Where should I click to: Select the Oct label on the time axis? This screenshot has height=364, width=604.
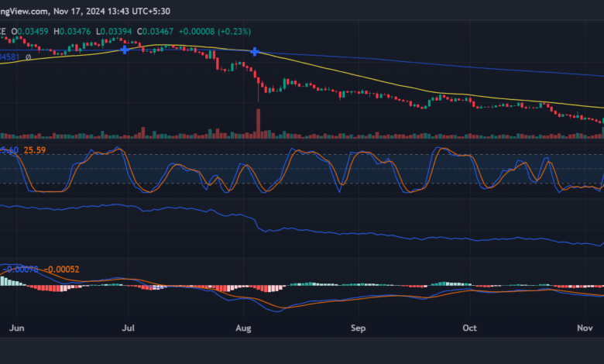470,328
